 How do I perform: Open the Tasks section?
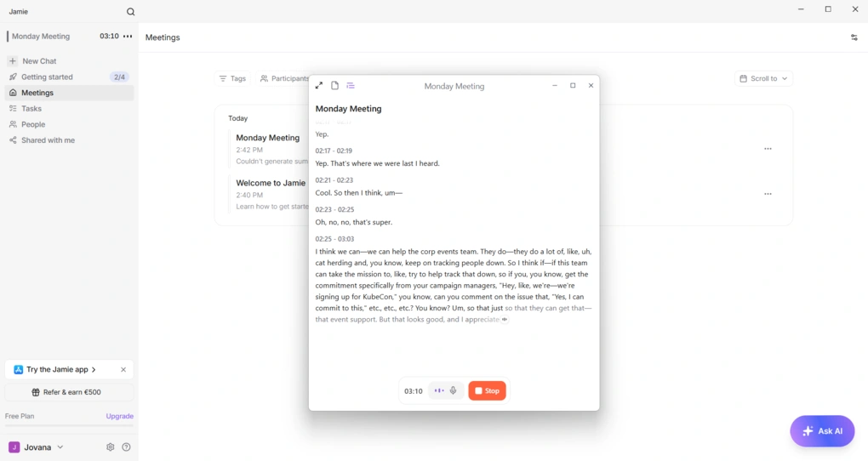tap(69, 109)
